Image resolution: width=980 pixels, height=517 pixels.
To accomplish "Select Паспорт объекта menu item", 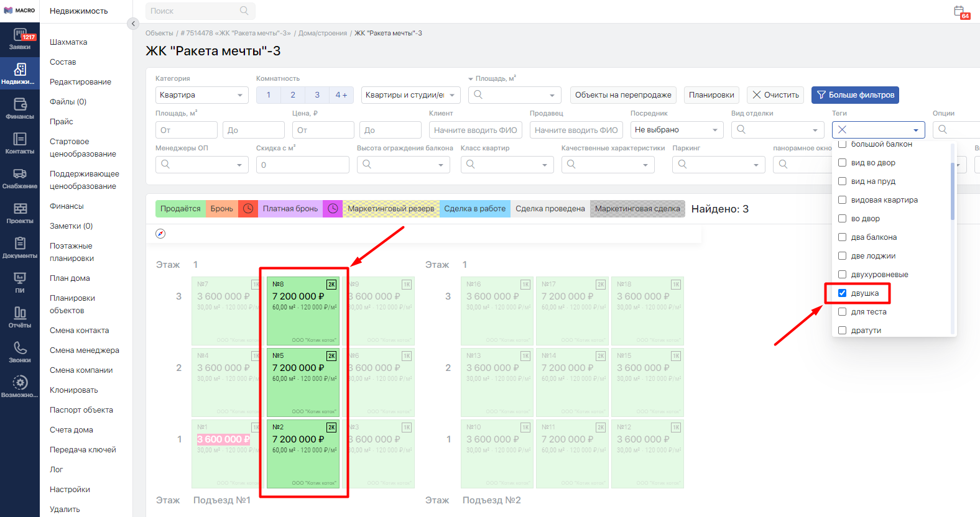I will [x=81, y=410].
